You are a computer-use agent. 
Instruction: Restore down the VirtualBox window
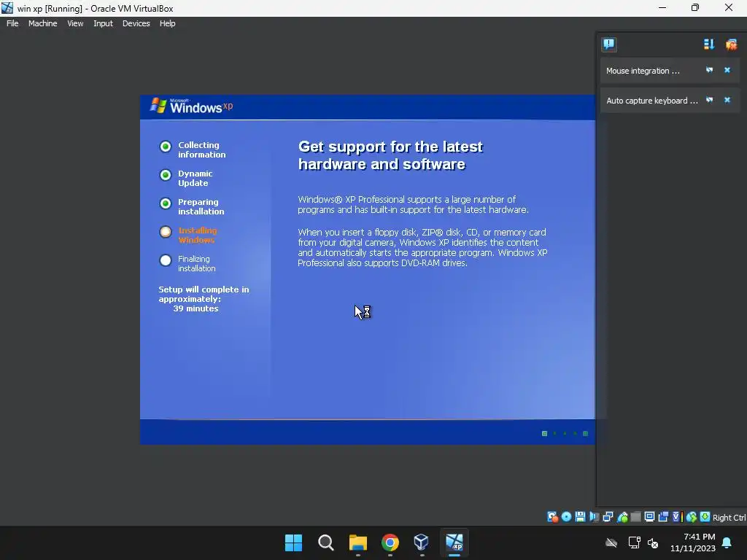point(695,7)
